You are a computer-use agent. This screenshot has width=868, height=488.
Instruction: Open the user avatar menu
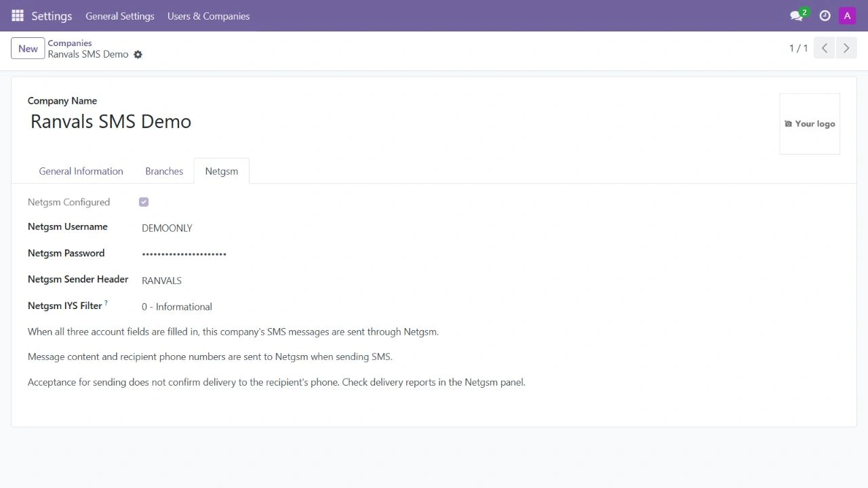point(847,16)
